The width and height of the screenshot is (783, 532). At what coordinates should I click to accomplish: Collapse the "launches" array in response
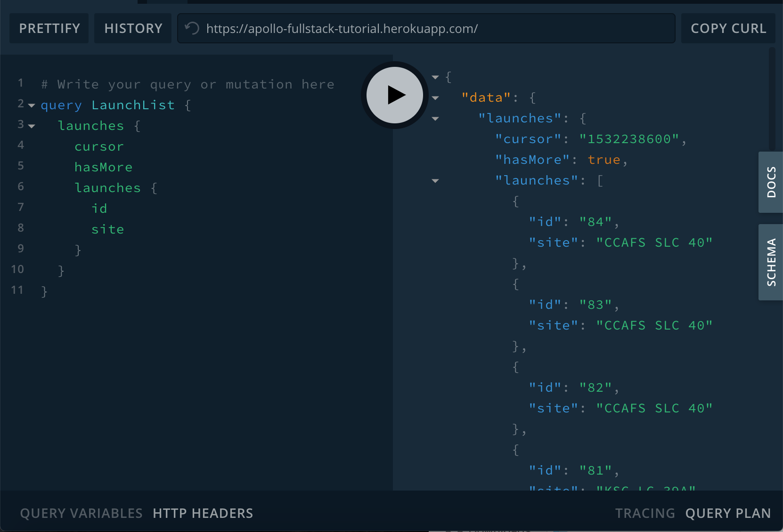tap(435, 181)
